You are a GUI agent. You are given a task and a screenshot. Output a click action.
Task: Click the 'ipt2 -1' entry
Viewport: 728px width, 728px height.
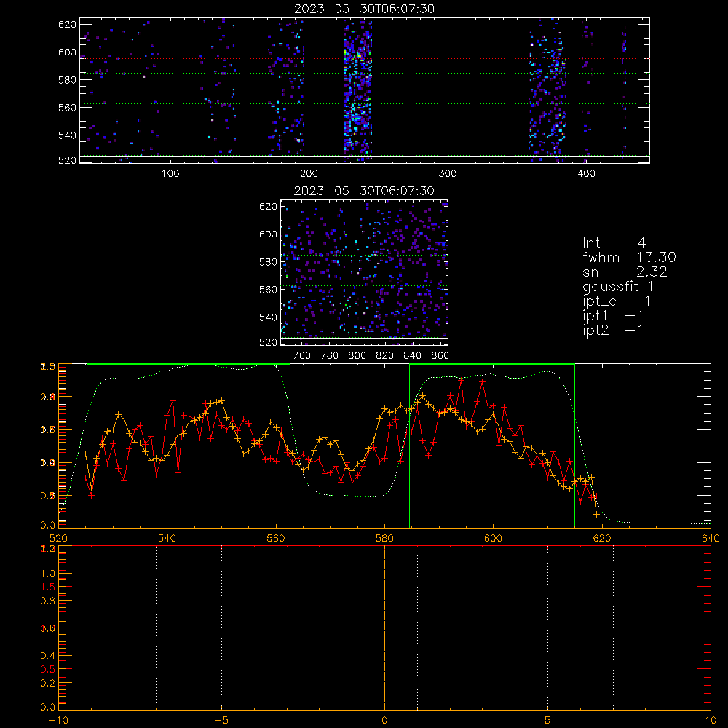[613, 330]
